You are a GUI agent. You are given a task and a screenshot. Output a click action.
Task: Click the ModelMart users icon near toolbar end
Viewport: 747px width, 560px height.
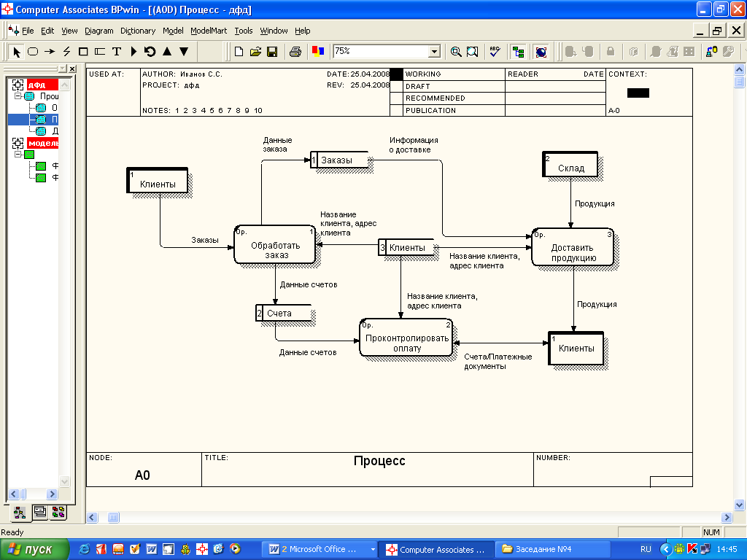tap(712, 52)
